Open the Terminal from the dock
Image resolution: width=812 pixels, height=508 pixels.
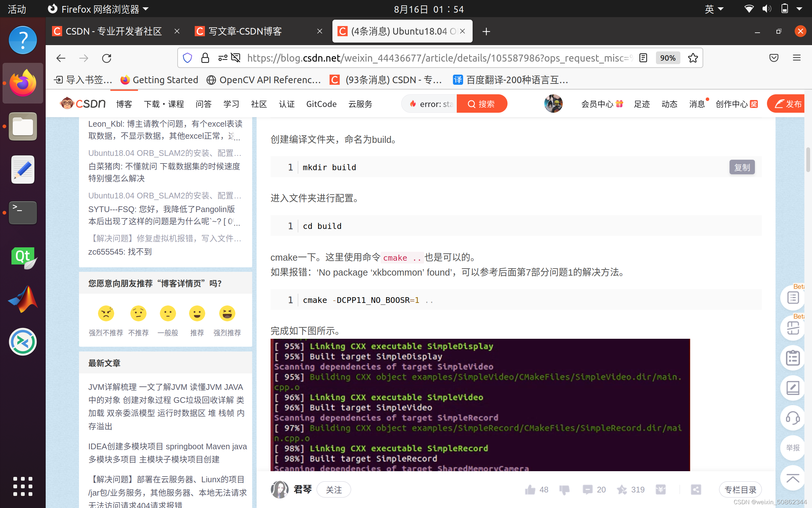[23, 212]
